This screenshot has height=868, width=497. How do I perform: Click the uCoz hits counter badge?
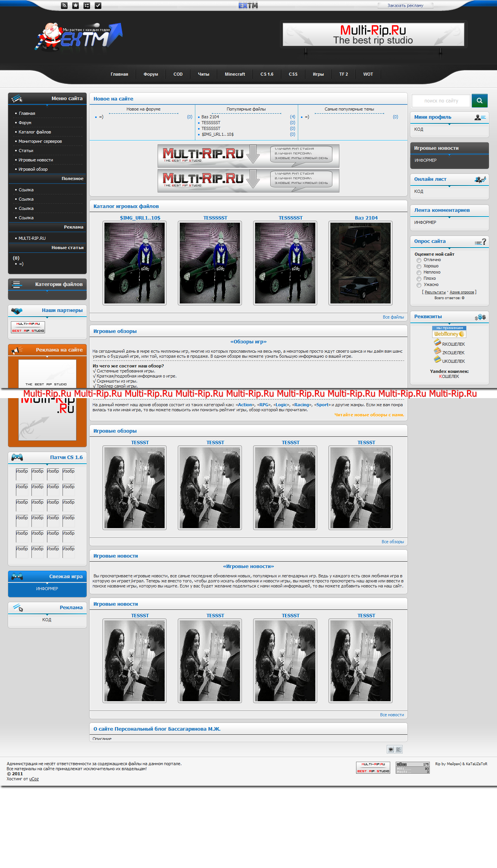click(x=412, y=768)
